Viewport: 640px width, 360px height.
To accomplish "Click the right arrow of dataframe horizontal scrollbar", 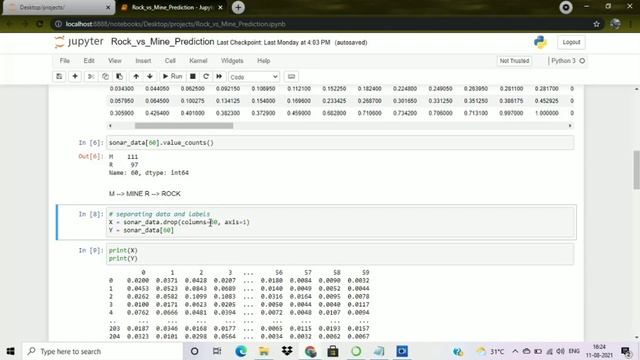I will point(570,126).
